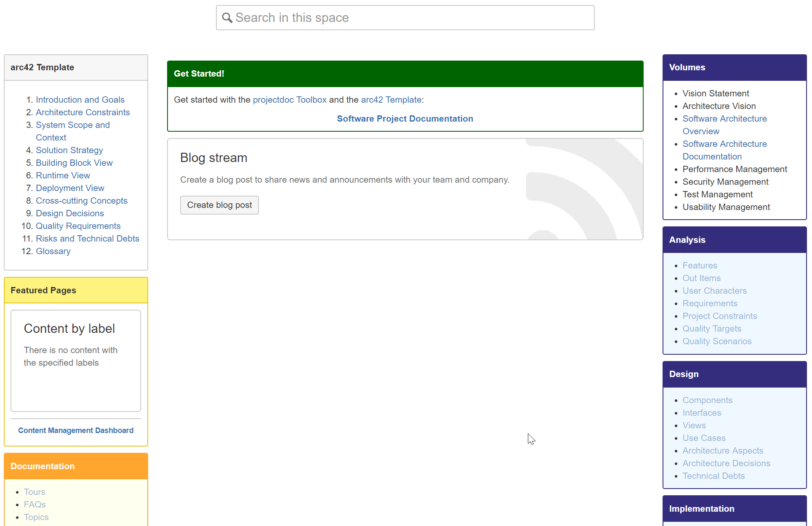Open User Characters page
The height and width of the screenshot is (526, 812).
coord(714,291)
